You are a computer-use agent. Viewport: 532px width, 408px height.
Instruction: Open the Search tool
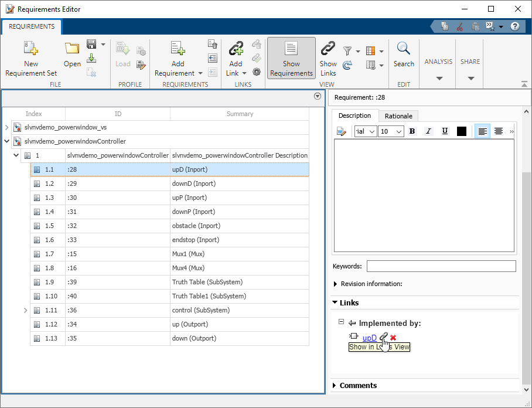click(x=404, y=56)
